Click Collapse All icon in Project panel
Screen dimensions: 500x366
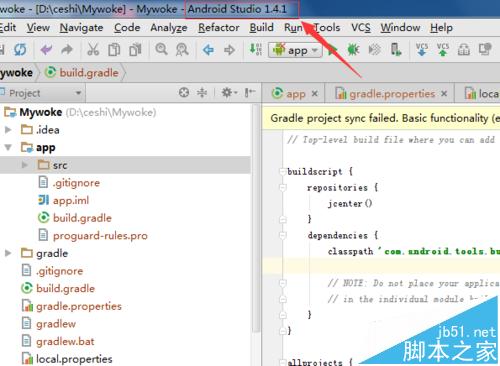pos(202,92)
